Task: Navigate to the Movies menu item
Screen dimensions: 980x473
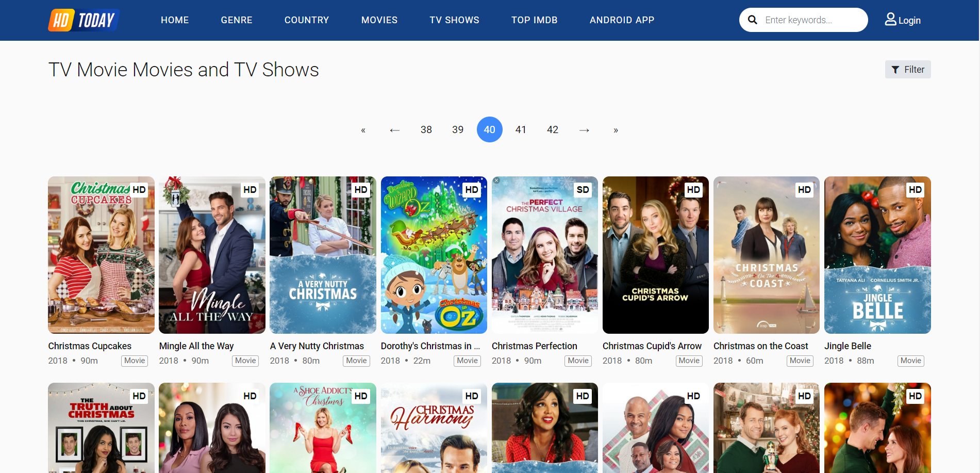Action: point(379,20)
